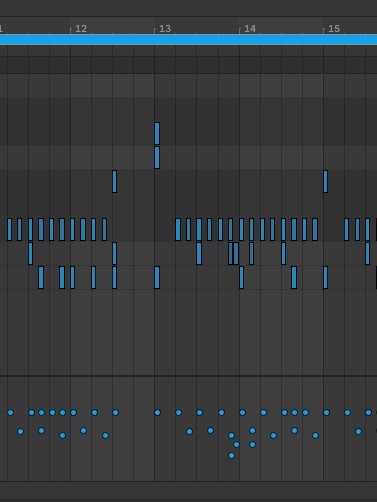Click the bar 15 marker in the ruler

[x=334, y=29]
